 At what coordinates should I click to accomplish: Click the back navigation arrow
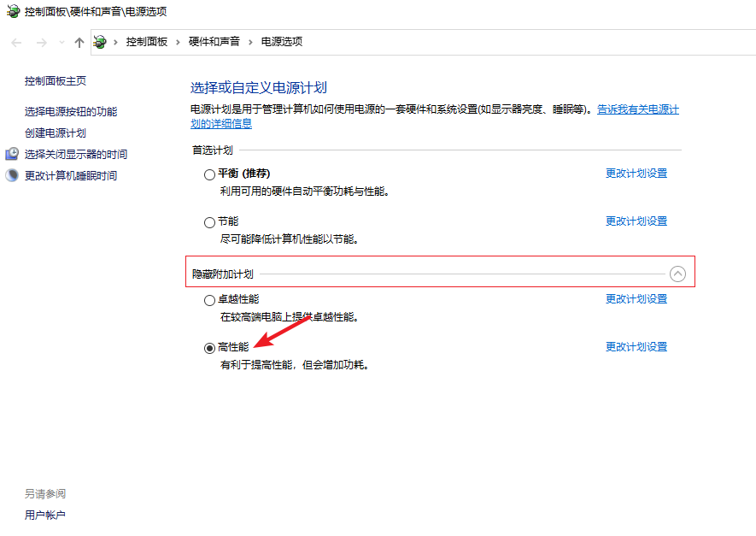coord(16,42)
